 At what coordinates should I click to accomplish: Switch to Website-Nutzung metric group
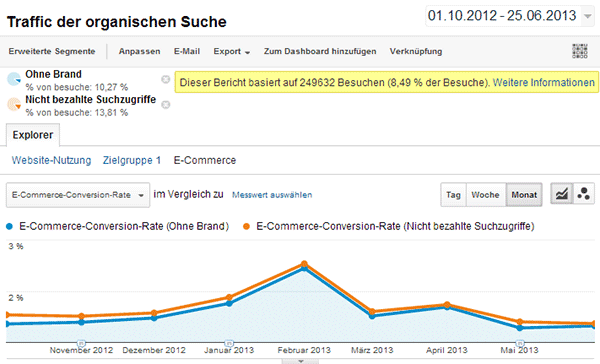51,160
